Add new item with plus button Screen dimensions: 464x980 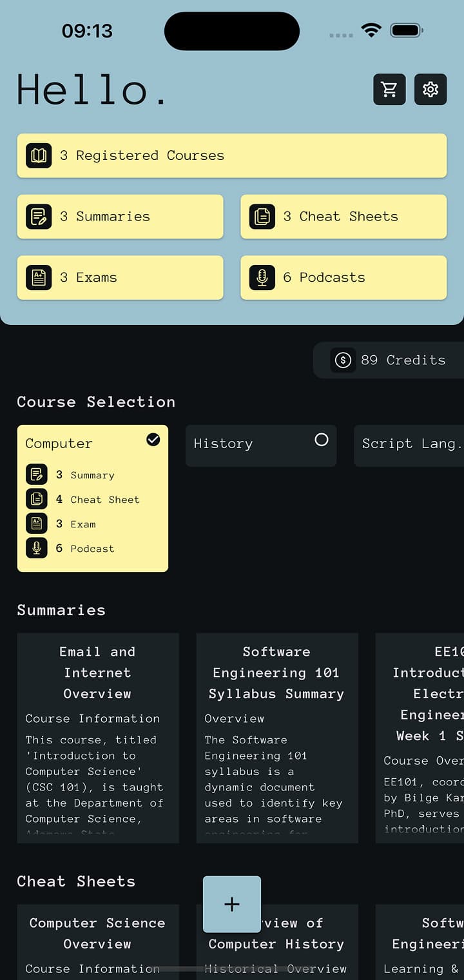232,905
